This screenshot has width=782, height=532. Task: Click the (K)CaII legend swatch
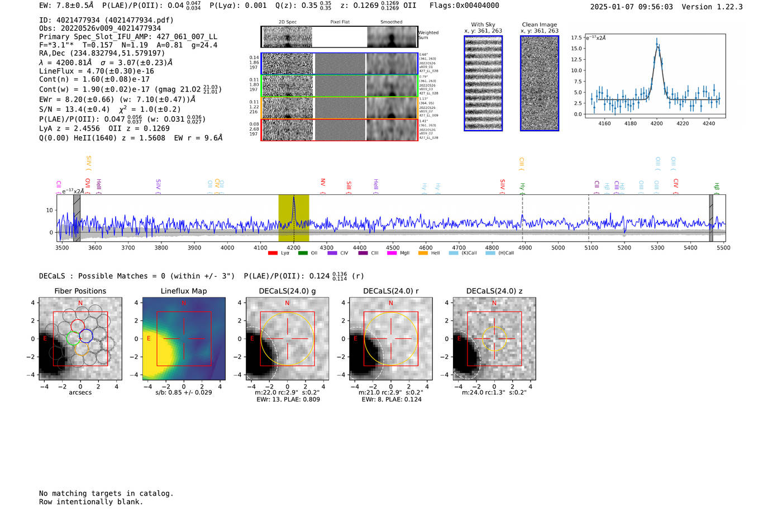pos(454,253)
